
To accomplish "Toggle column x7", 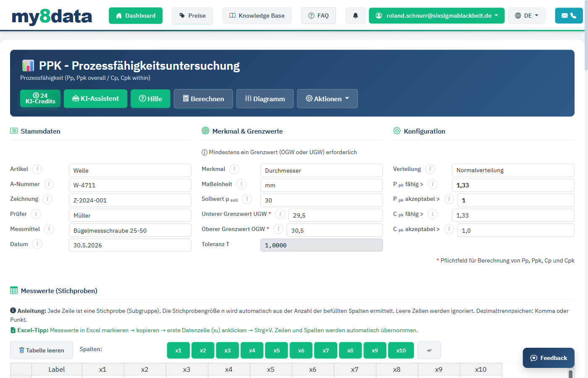I will coord(326,350).
